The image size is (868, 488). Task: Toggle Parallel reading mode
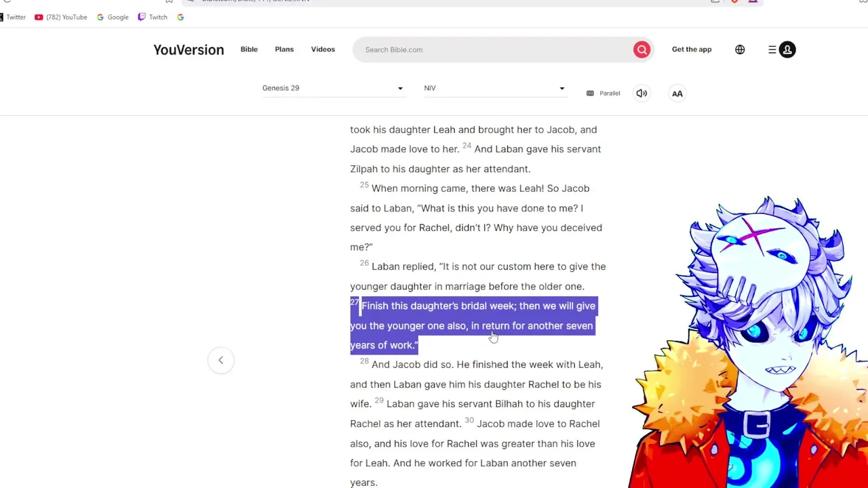(x=603, y=94)
